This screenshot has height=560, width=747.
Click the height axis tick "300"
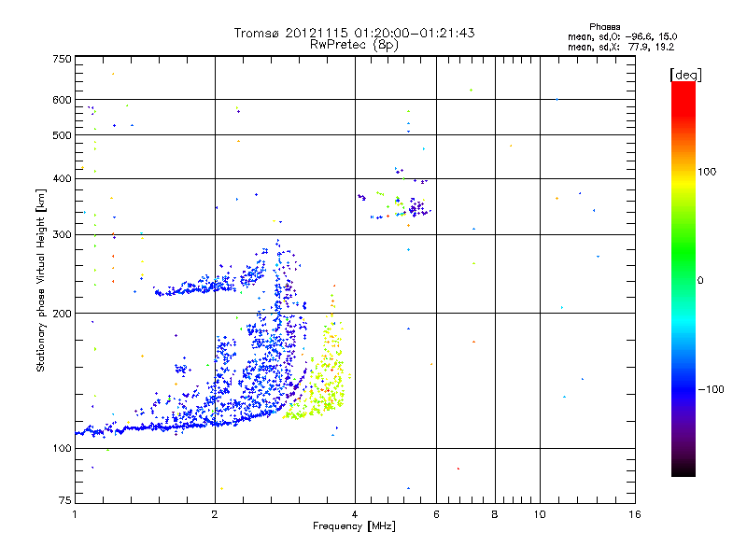click(x=62, y=234)
